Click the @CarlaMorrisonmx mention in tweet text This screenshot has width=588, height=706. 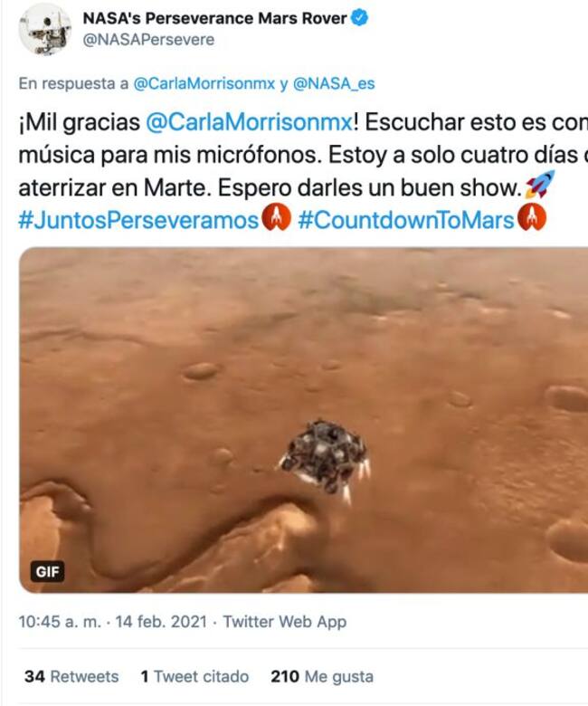pyautogui.click(x=250, y=122)
